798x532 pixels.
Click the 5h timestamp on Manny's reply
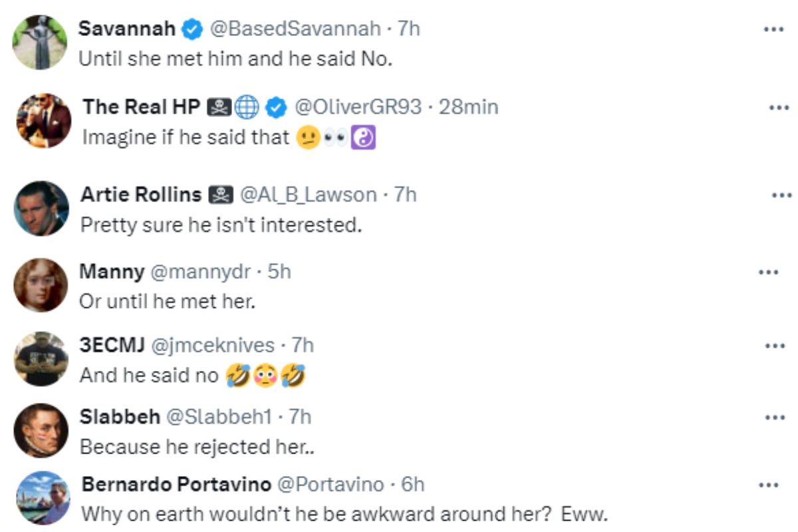click(x=279, y=271)
